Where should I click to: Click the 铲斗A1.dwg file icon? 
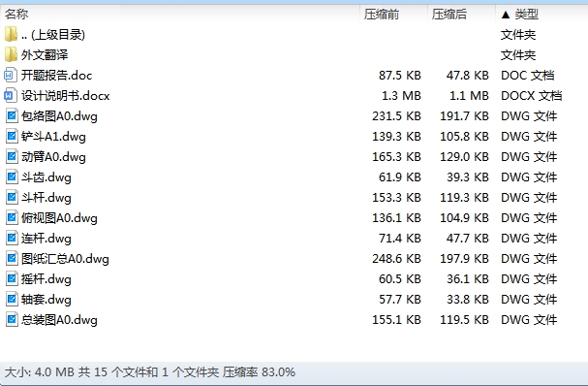12,137
